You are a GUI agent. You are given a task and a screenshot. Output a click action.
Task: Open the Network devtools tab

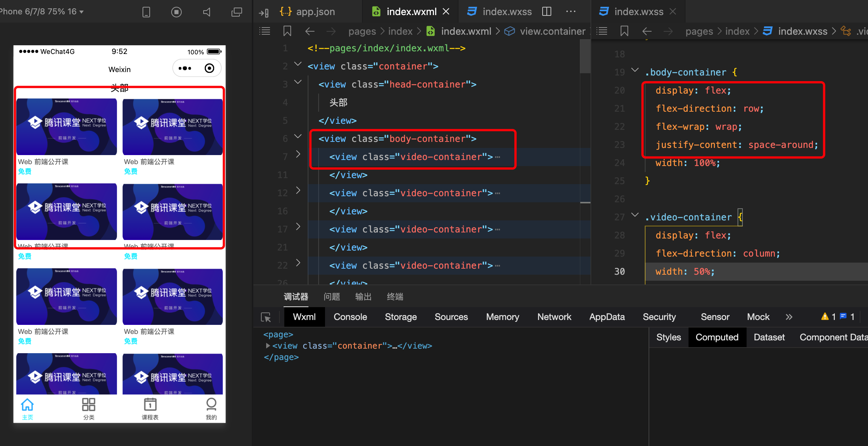point(554,317)
